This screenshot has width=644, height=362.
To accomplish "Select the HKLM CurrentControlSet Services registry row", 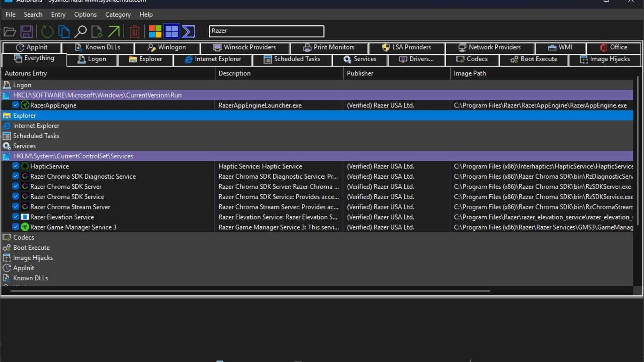I will (73, 156).
